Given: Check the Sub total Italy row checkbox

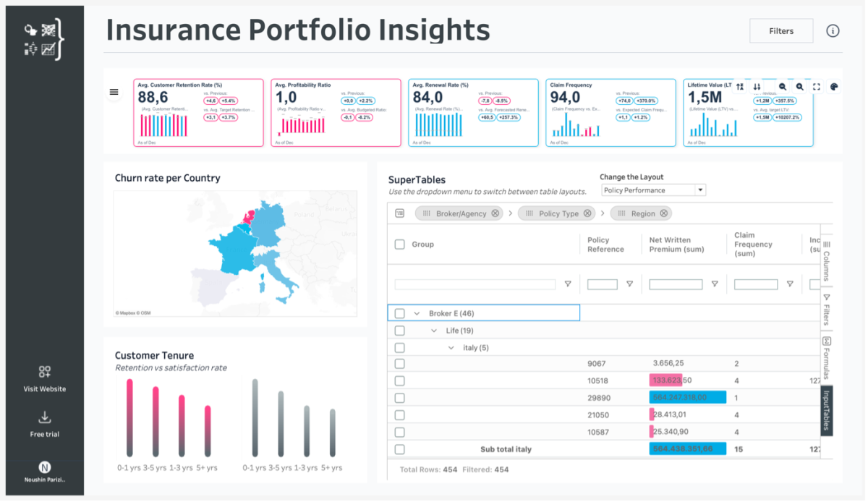Looking at the screenshot, I should tap(399, 448).
